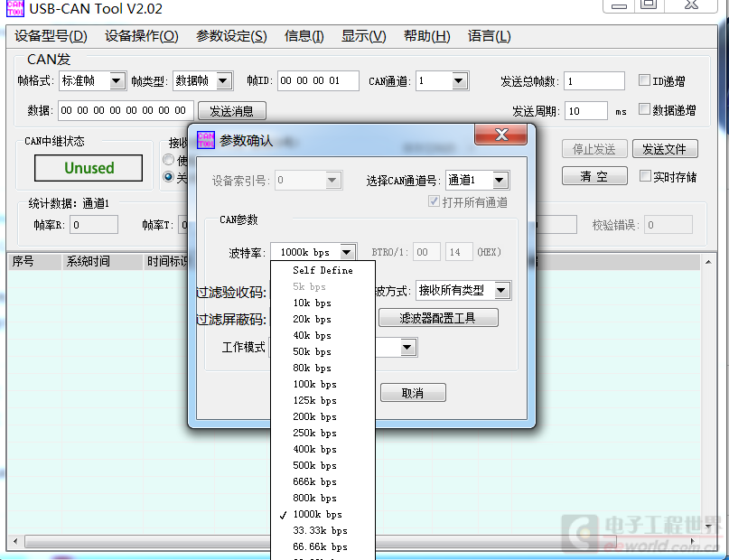The height and width of the screenshot is (560, 729).
Task: Open the 滤波器配置工具 button
Action: pyautogui.click(x=438, y=318)
